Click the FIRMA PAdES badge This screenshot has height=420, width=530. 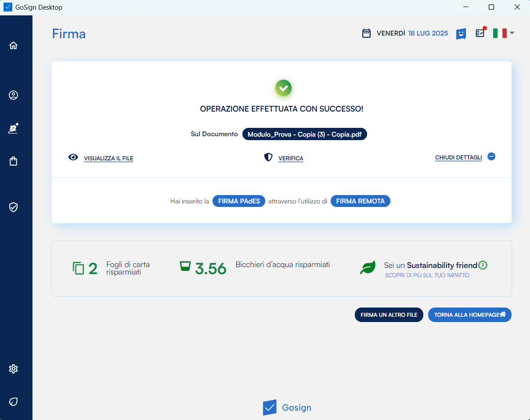[x=239, y=201]
